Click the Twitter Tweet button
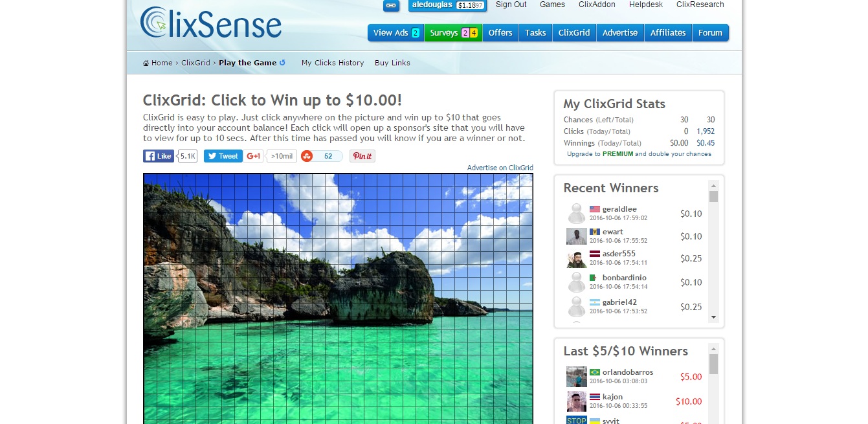This screenshot has height=424, width=868. pos(223,156)
